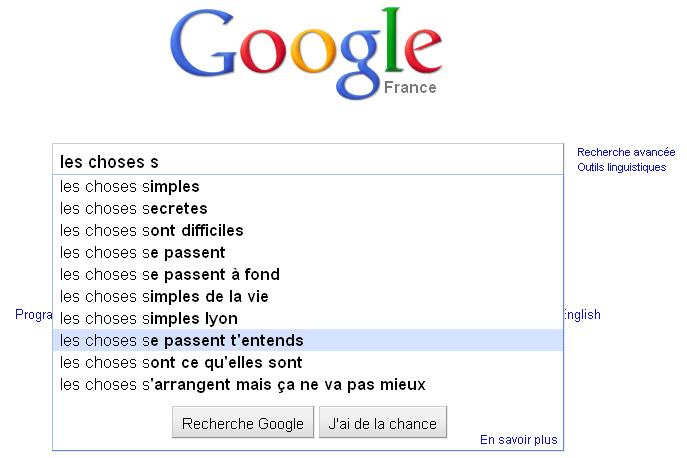Viewport: 687px width, 458px height.
Task: Click the Recherche Google button
Action: [243, 422]
